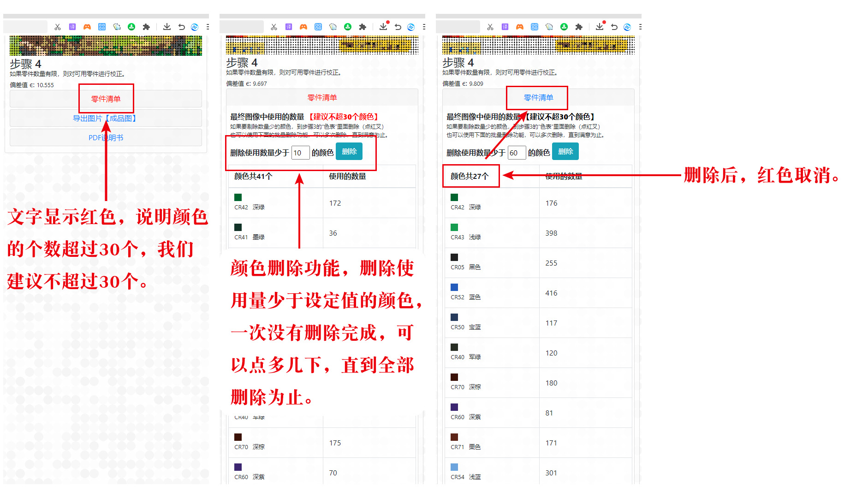This screenshot has width=868, height=498.
Task: Click the green download extension icon in the right toolbar
Action: click(564, 27)
